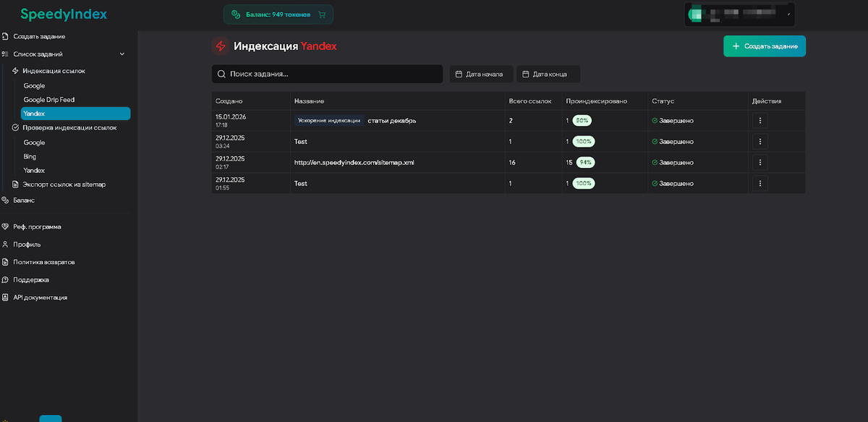Click the document icon beside Политика возвратов
This screenshot has height=422, width=868.
pyautogui.click(x=6, y=262)
